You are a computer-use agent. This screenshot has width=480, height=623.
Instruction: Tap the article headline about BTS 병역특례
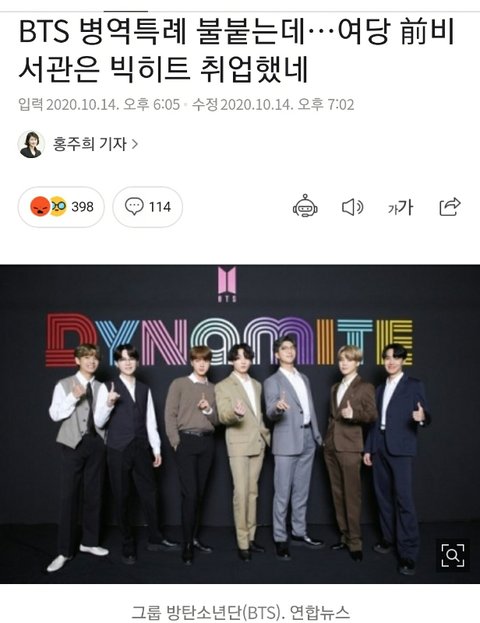pos(236,51)
